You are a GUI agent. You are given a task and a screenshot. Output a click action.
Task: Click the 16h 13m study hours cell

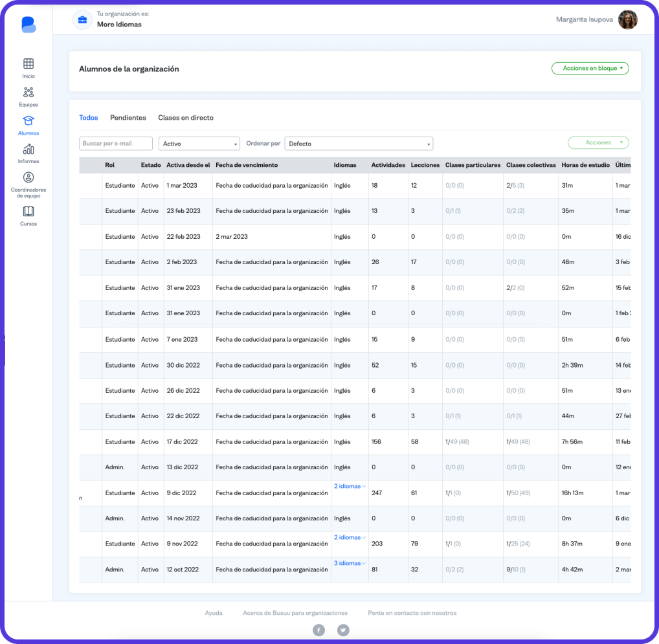tap(572, 493)
